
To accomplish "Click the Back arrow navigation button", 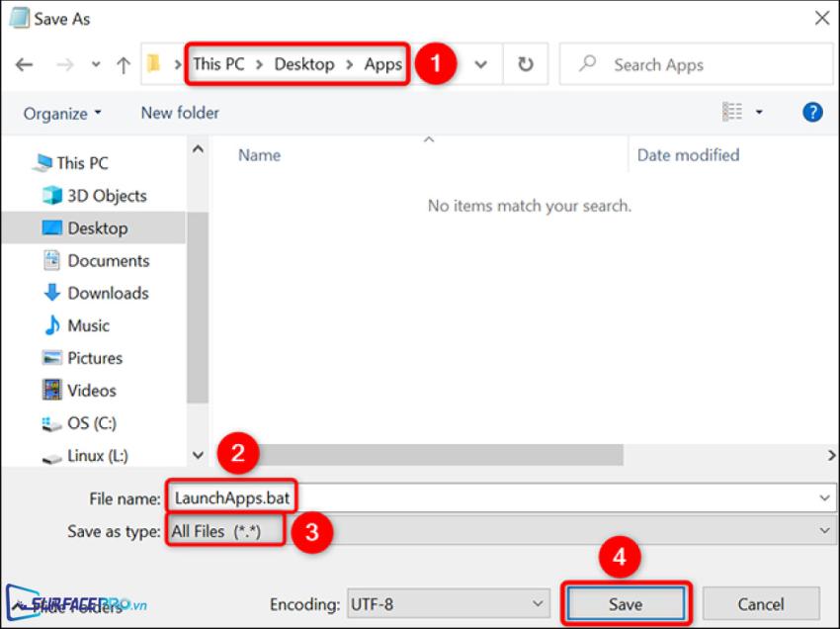I will [24, 65].
